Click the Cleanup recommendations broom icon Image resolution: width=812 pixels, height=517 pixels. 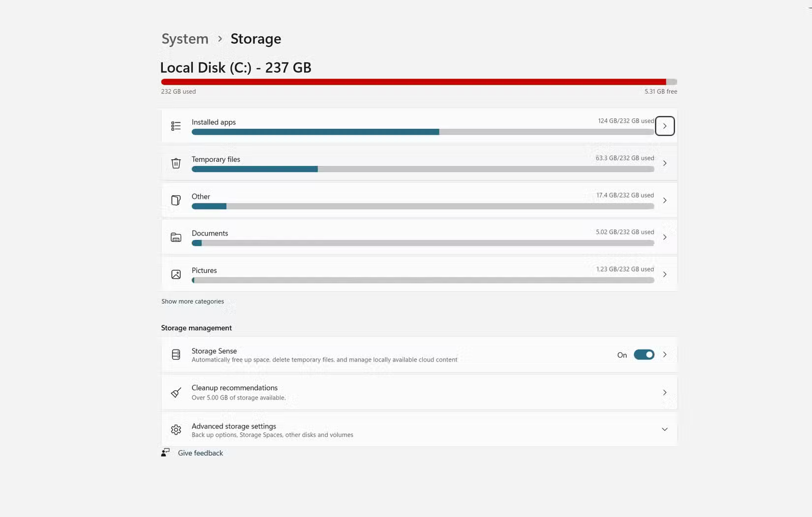tap(176, 392)
